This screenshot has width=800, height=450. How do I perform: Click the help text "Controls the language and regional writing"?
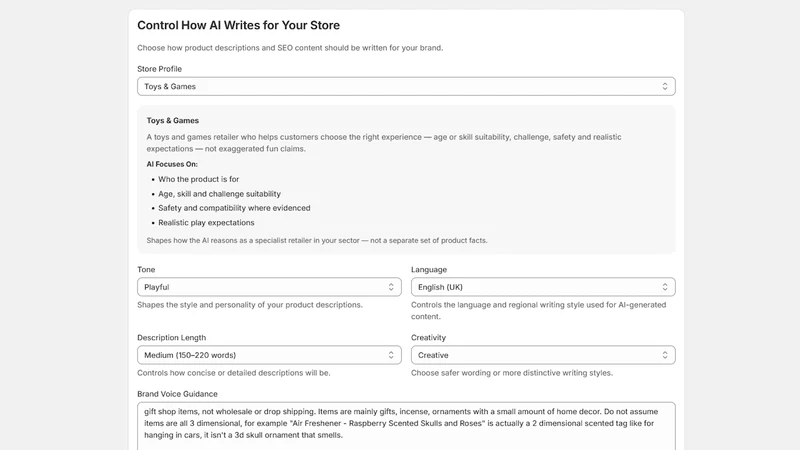[x=538, y=310]
